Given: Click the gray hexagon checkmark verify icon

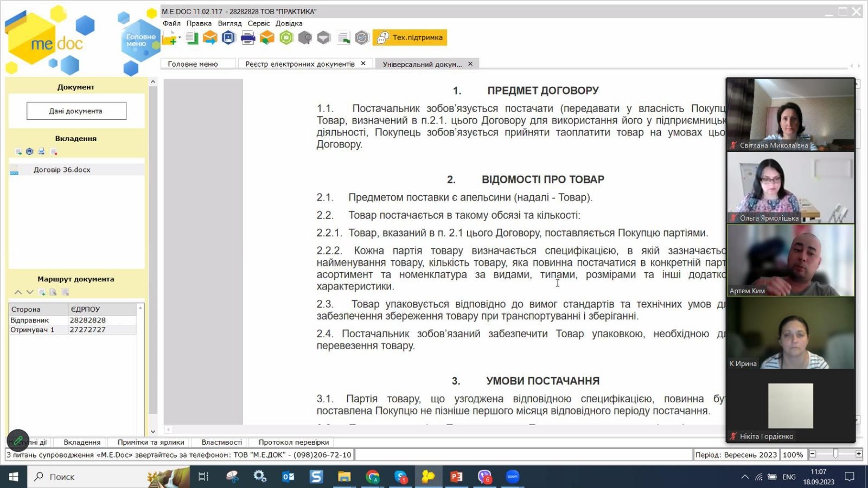Looking at the screenshot, I should tap(362, 37).
